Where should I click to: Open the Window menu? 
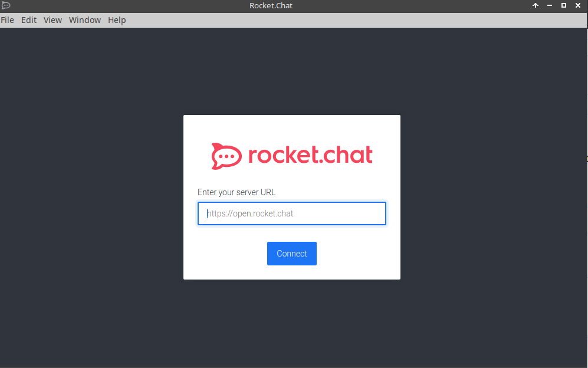[85, 20]
